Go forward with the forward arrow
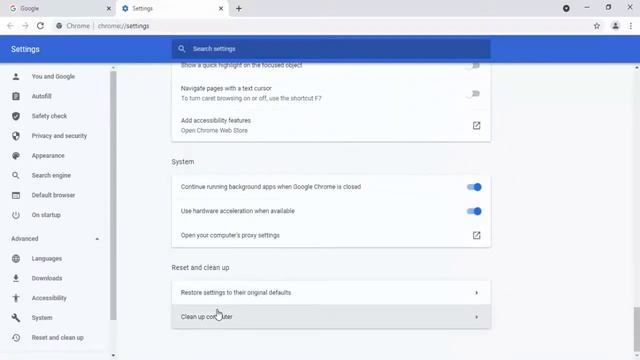This screenshot has width=640, height=360. tap(25, 26)
